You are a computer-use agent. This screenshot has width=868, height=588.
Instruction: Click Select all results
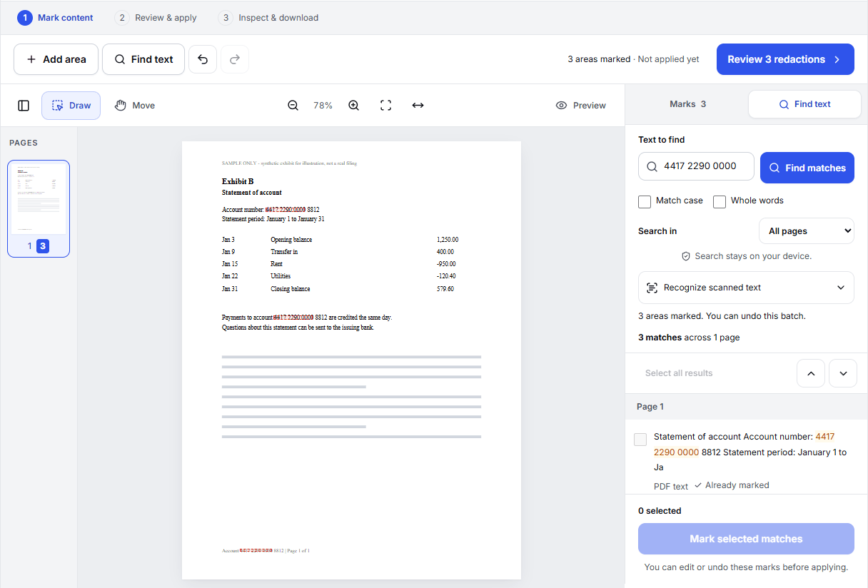pyautogui.click(x=679, y=373)
